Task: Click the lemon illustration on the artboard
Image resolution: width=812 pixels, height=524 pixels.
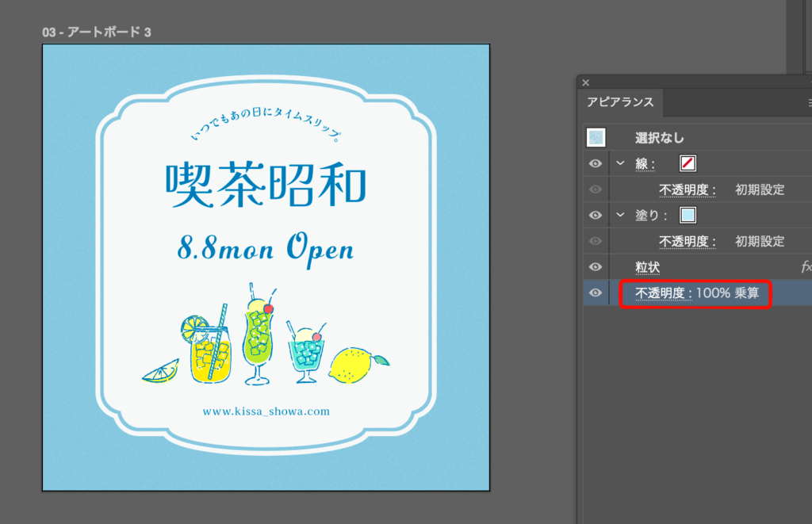Action: (x=357, y=365)
